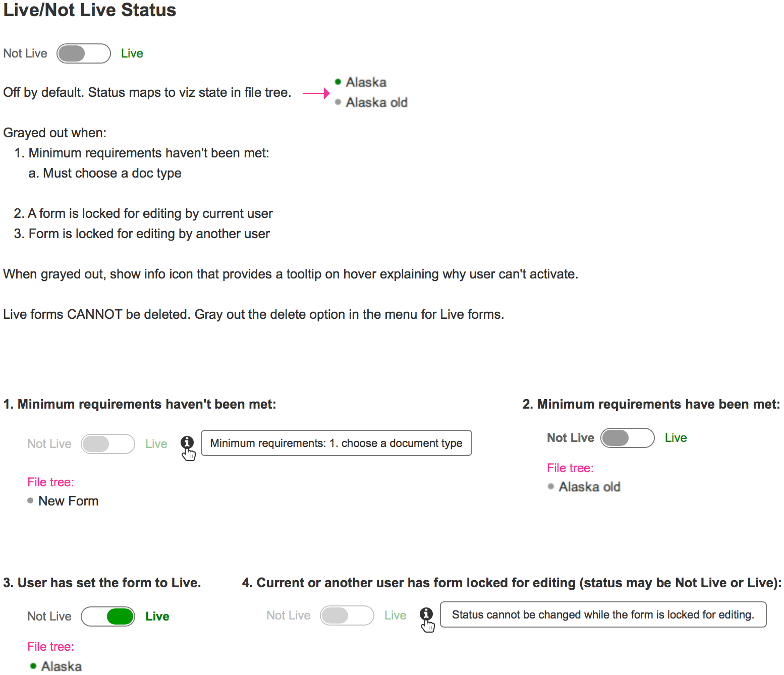
Task: Click the pink arrow pointing to file tree
Action: click(316, 93)
